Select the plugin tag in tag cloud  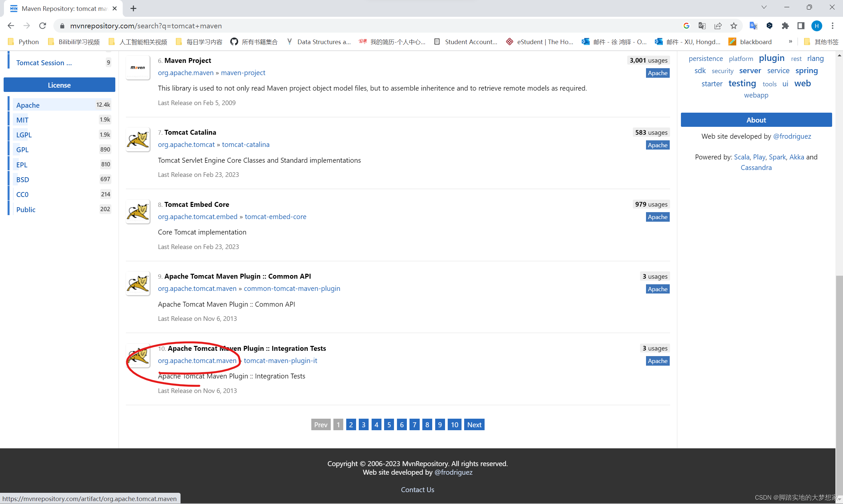[772, 58]
